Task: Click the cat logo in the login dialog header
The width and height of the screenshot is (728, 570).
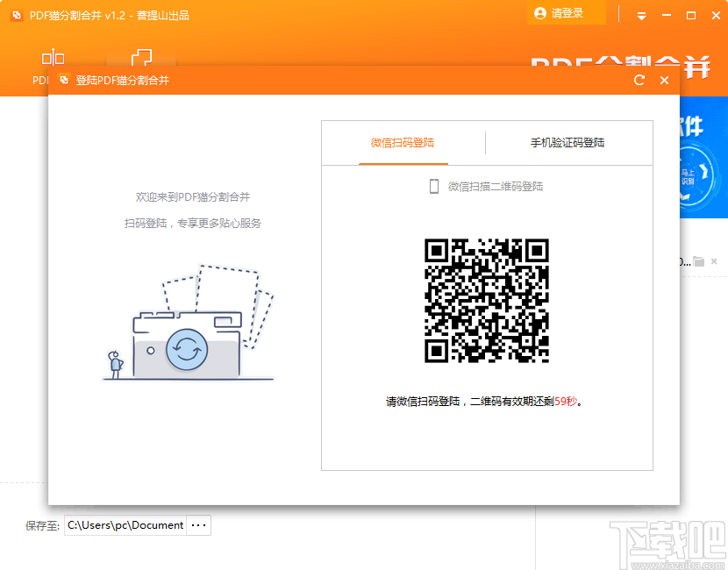Action: click(63, 80)
